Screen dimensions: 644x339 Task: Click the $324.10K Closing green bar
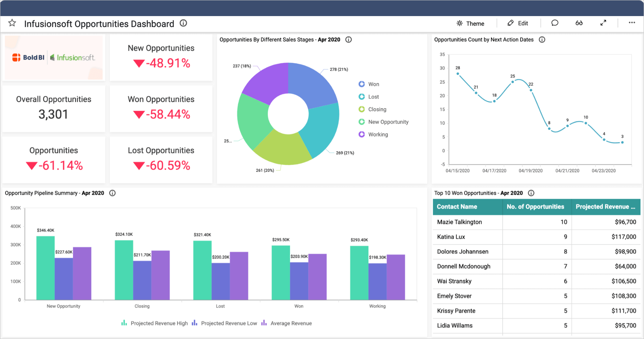click(124, 270)
